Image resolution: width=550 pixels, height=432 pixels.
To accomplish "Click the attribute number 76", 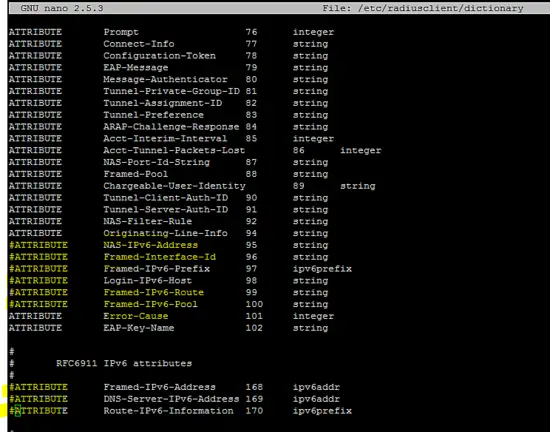I will tap(251, 32).
